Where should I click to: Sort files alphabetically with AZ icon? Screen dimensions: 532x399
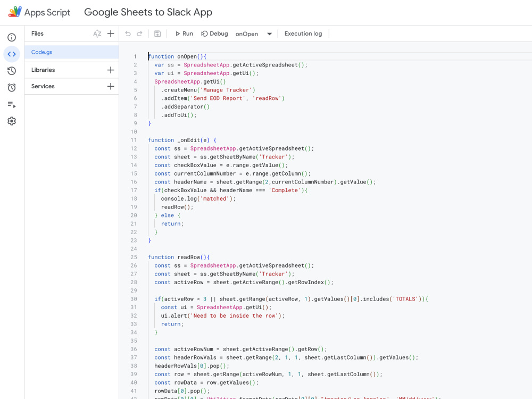[x=97, y=34]
